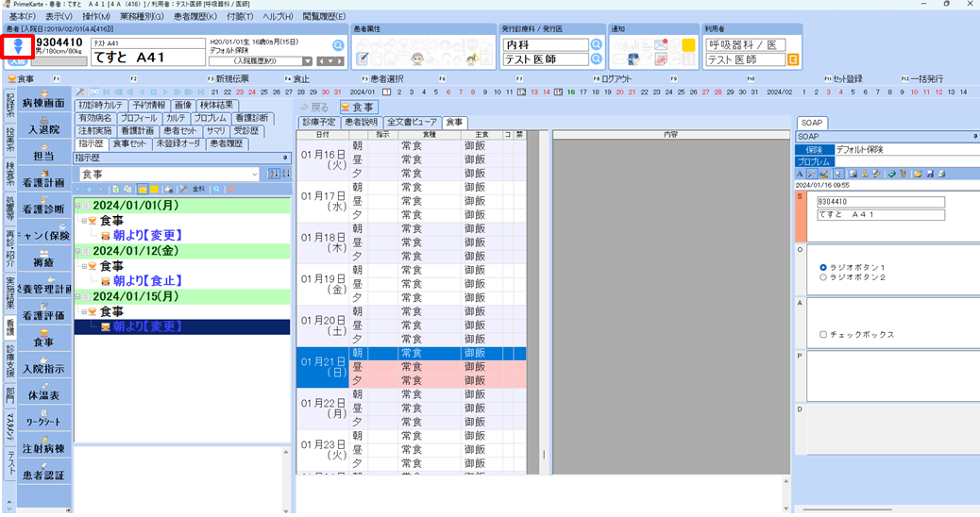Image resolution: width=980 pixels, height=517 pixels.
Task: Search doctor with magnifier next to テスト医師 in 発行医
Action: [597, 58]
